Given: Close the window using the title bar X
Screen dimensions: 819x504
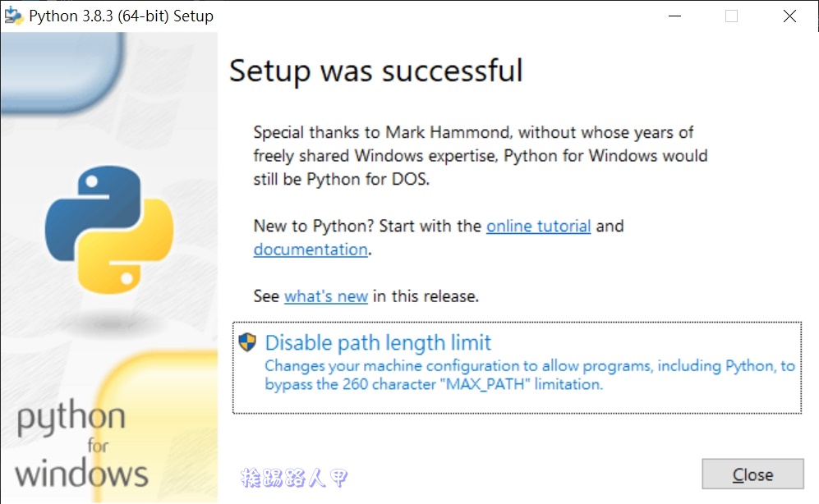Looking at the screenshot, I should pyautogui.click(x=789, y=16).
